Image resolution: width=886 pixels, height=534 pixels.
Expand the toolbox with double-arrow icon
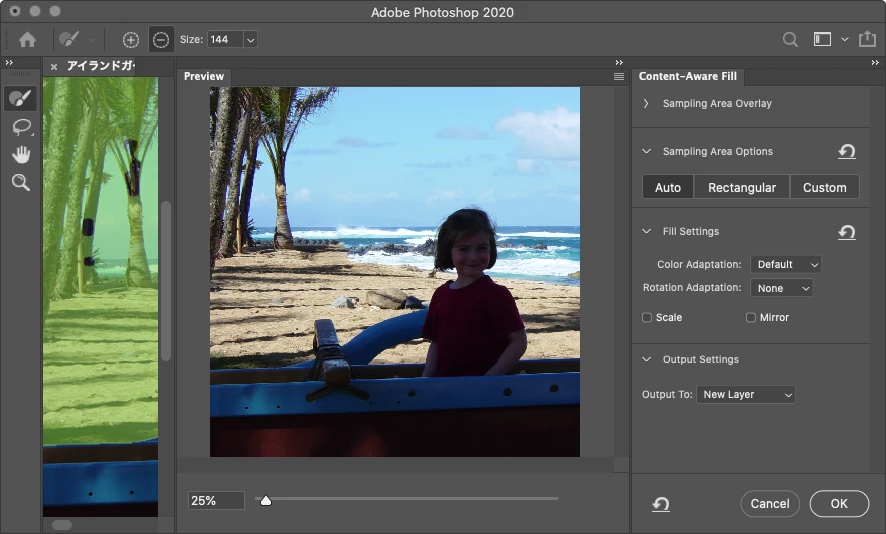tap(9, 63)
